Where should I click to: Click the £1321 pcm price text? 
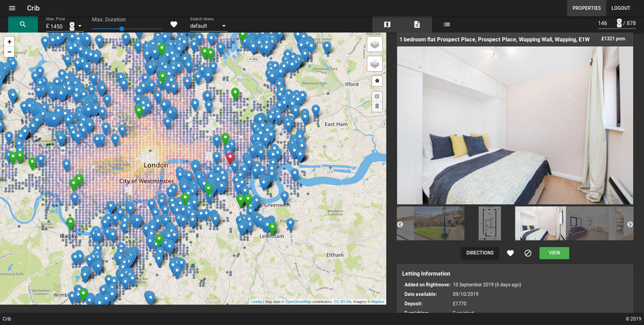(x=613, y=39)
